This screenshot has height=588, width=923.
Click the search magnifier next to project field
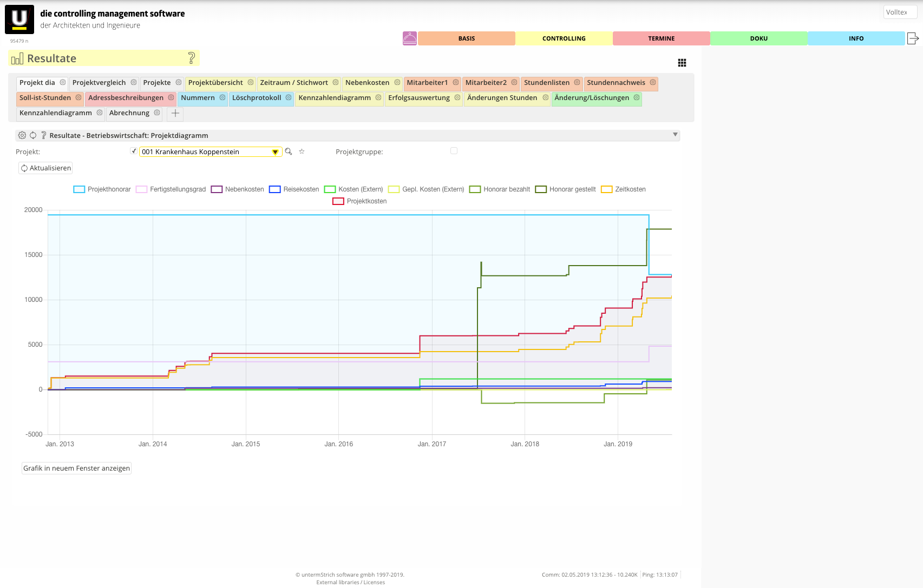point(289,151)
